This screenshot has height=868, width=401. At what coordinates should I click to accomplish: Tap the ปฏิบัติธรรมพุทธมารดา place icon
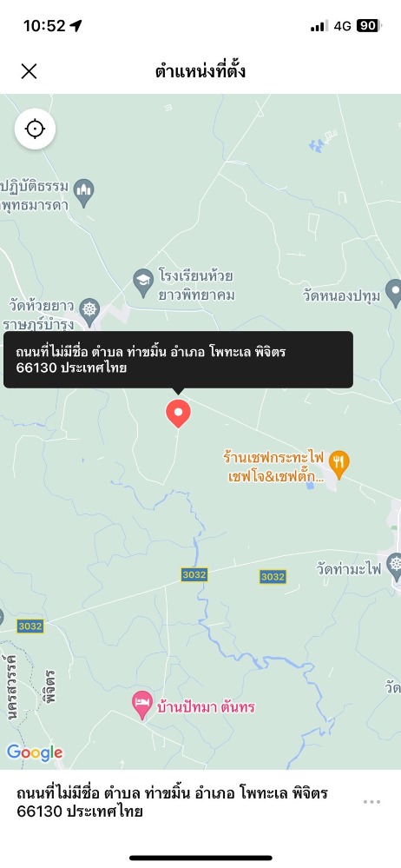[x=84, y=193]
